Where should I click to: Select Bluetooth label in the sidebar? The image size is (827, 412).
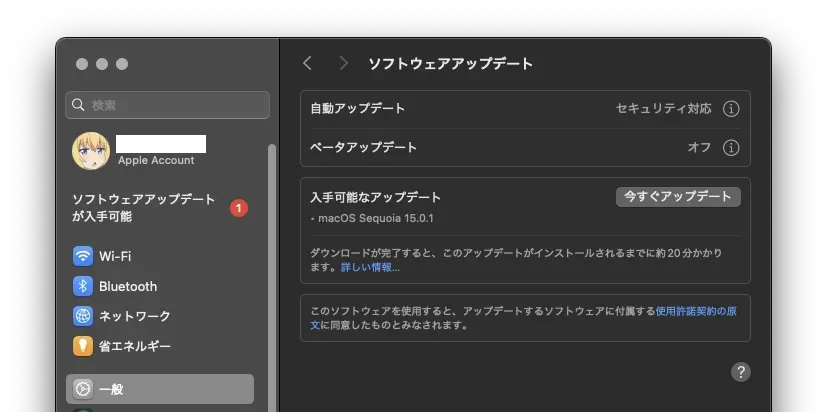coord(128,286)
